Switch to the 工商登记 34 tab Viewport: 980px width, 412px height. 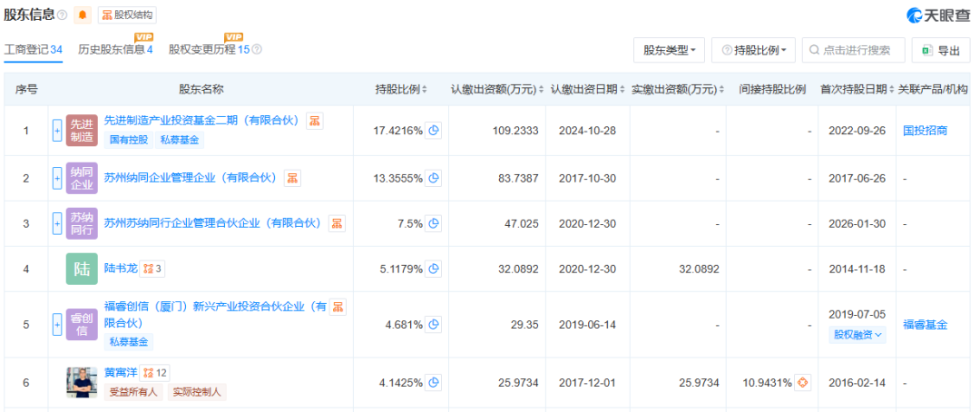pyautogui.click(x=34, y=50)
